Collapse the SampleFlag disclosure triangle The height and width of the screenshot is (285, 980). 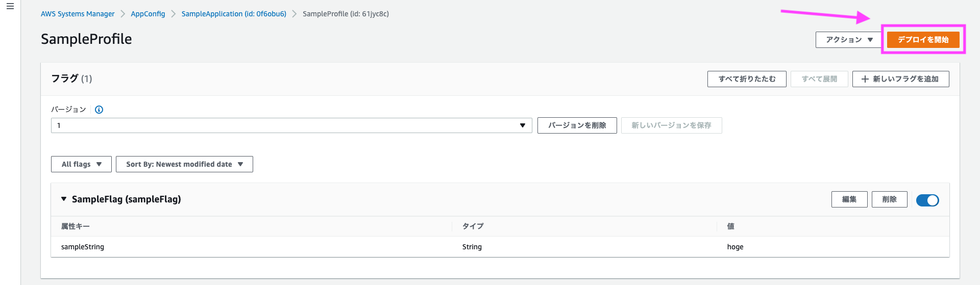click(64, 199)
